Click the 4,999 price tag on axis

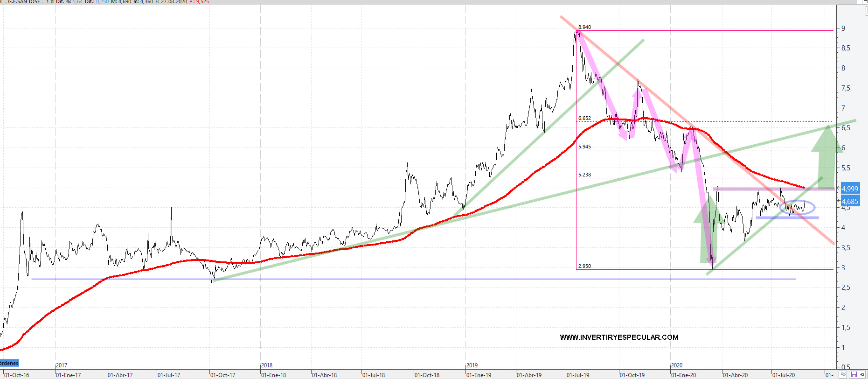coord(850,189)
